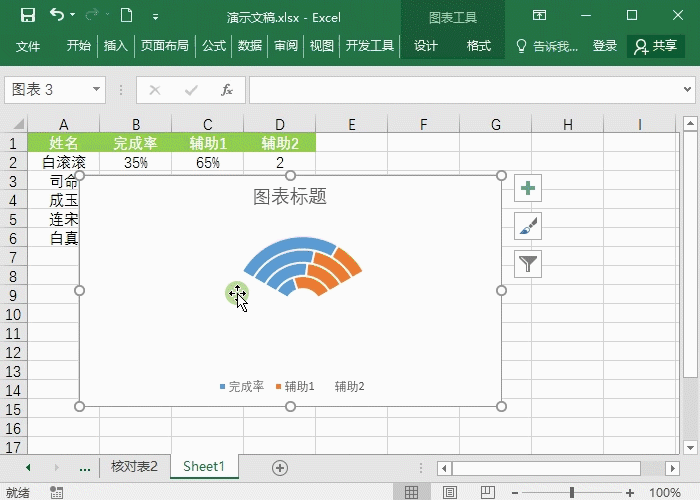This screenshot has width=700, height=500.
Task: Switch to the 审阅 tab
Action: [x=286, y=46]
